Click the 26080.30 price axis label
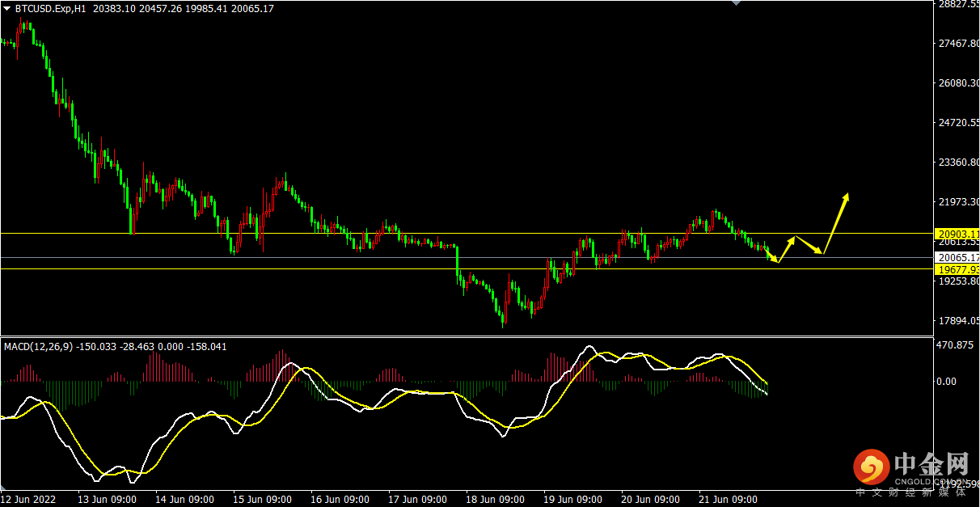980x507 pixels. pos(958,83)
